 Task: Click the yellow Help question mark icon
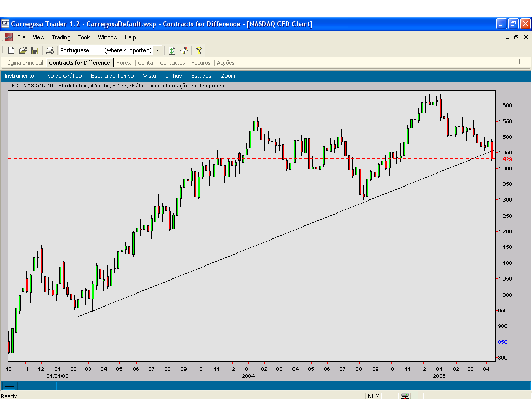pos(198,50)
